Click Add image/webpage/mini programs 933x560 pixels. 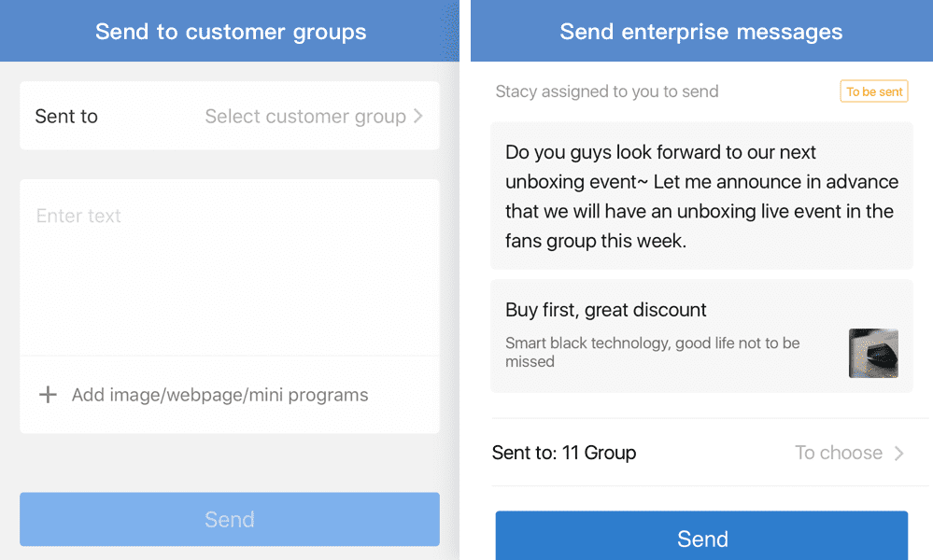[219, 395]
